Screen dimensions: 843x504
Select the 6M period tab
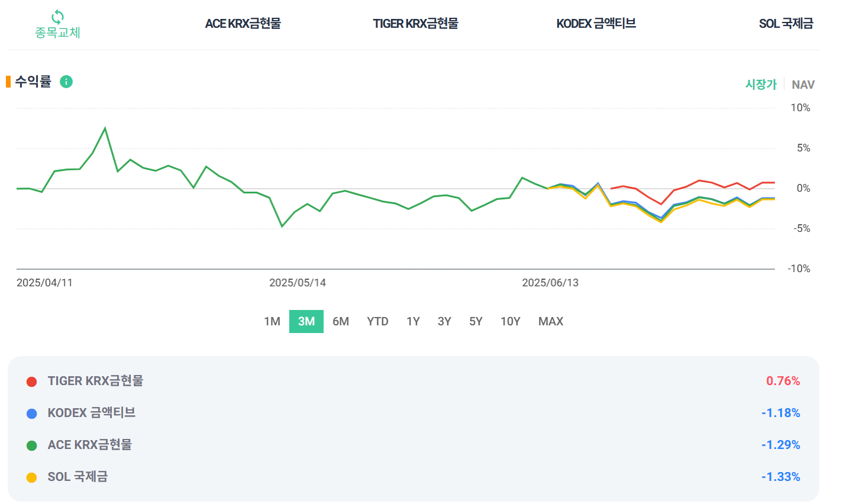click(x=341, y=321)
